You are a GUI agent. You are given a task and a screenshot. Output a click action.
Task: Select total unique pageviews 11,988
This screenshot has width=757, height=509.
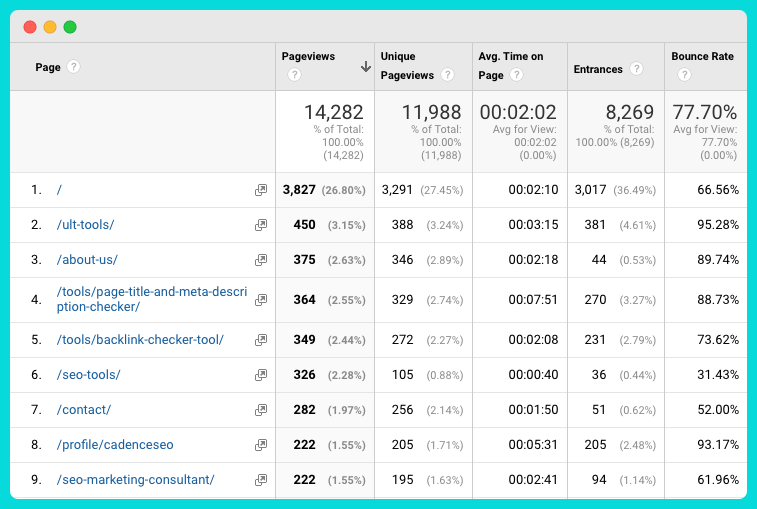[x=432, y=112]
